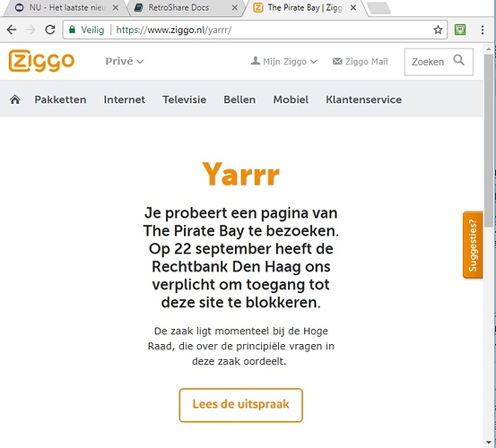Expand the Mijn Ziggo dropdown

pos(283,61)
